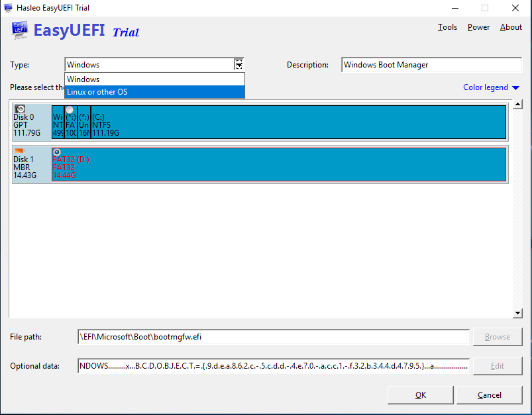Select the FAT32 (D:) 14.44G partition block
The height and width of the screenshot is (415, 532).
(279, 164)
